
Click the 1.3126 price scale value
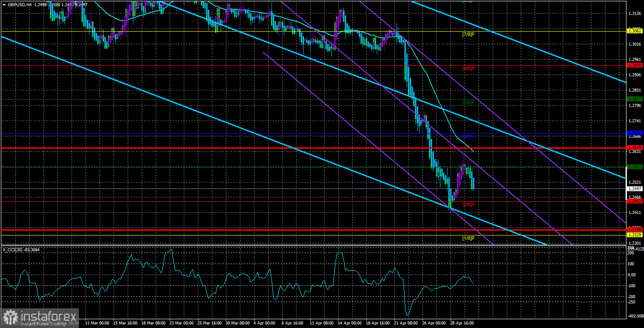click(x=634, y=14)
